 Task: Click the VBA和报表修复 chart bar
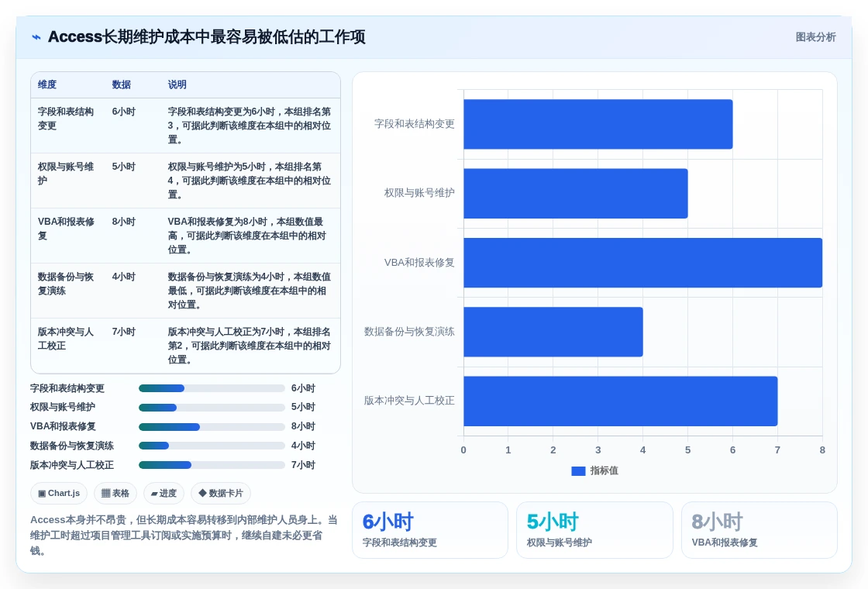(642, 263)
